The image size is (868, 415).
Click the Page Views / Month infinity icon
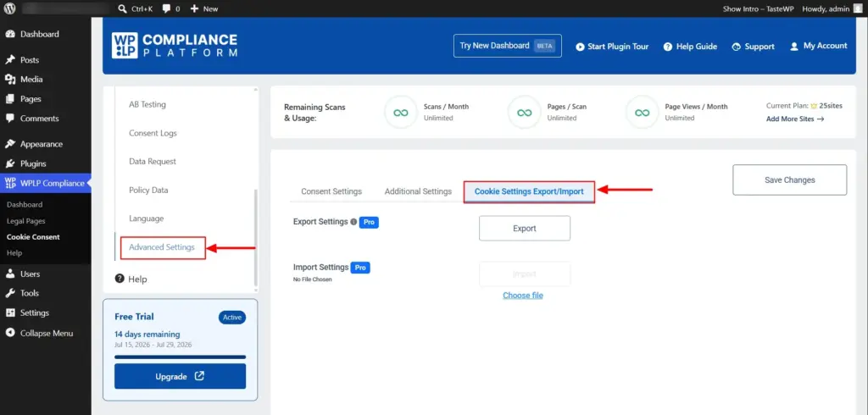(x=643, y=113)
